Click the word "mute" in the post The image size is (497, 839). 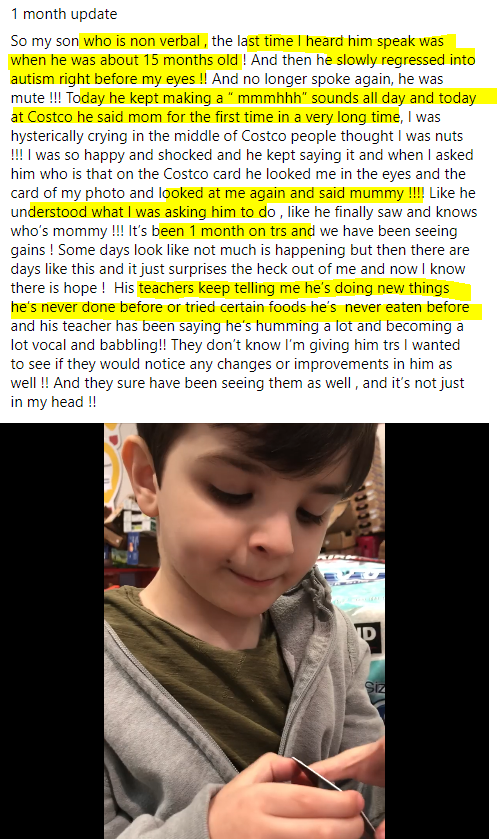click(x=28, y=98)
